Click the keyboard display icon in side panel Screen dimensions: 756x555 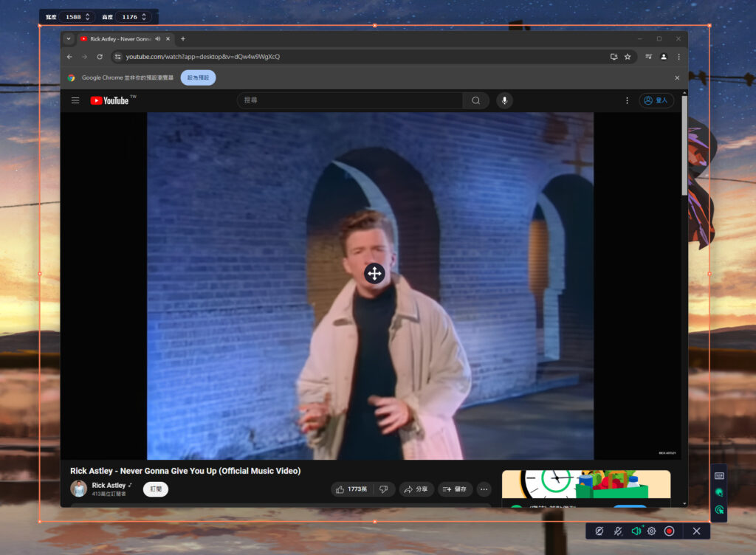pos(719,475)
